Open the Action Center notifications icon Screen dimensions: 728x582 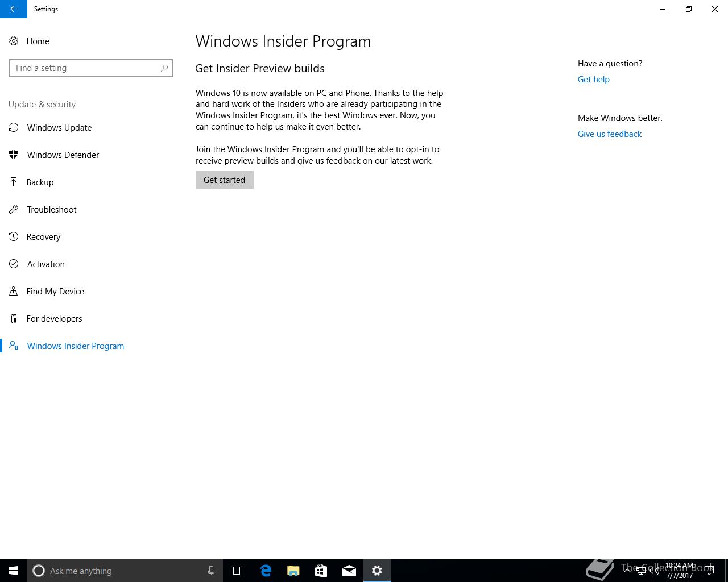pyautogui.click(x=709, y=571)
